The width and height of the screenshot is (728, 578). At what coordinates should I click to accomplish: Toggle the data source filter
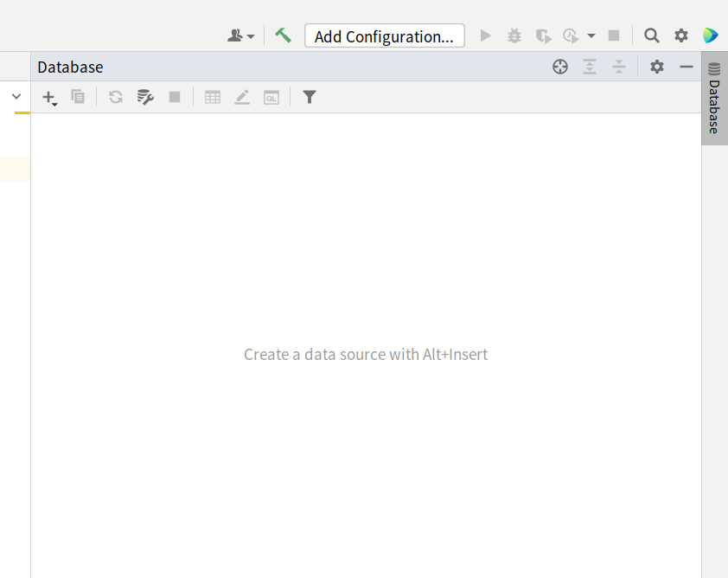click(x=309, y=97)
